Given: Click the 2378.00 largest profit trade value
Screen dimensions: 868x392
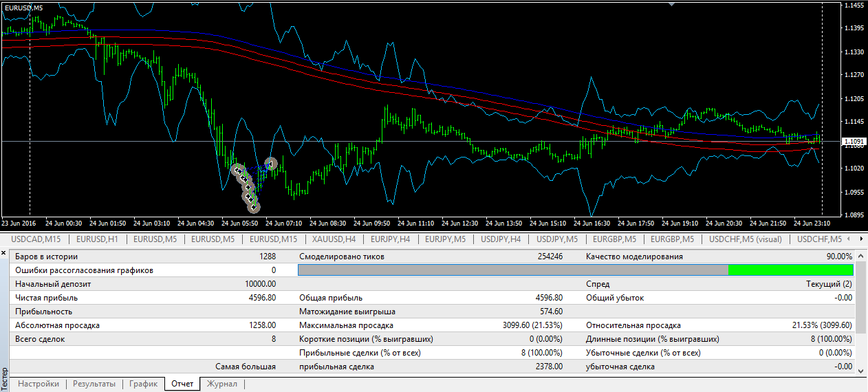Looking at the screenshot, I should [x=549, y=367].
